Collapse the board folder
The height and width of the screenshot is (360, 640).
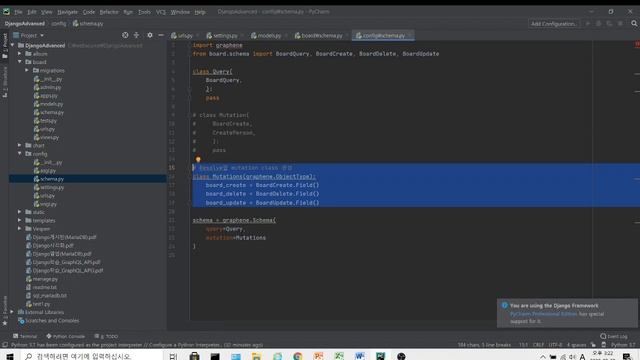click(20, 62)
